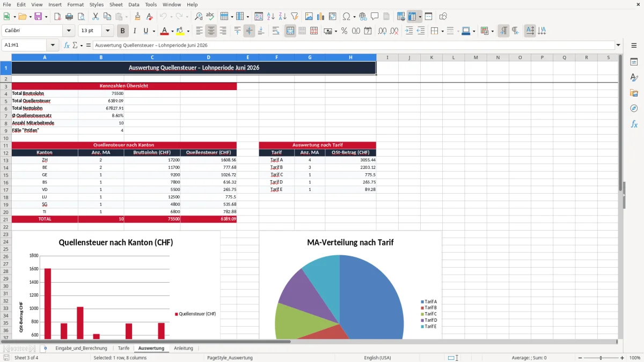644x362 pixels.
Task: Click row header 21
Action: click(x=6, y=219)
